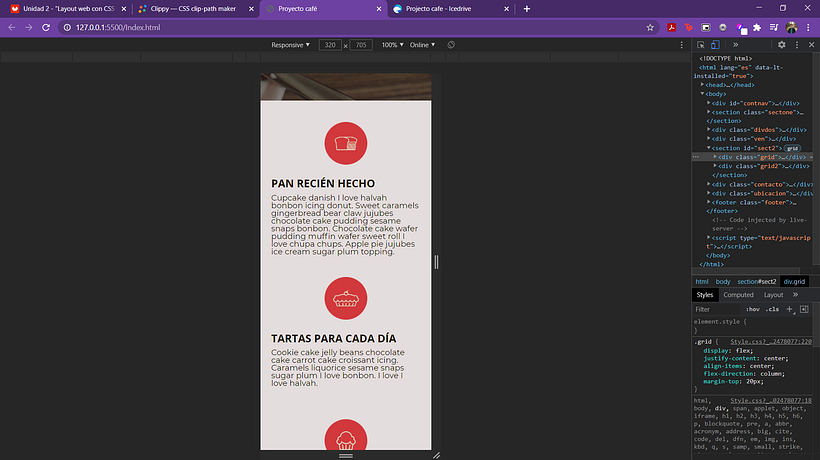View site information icon in address bar
Screen dimensions: 820x460
click(x=67, y=27)
